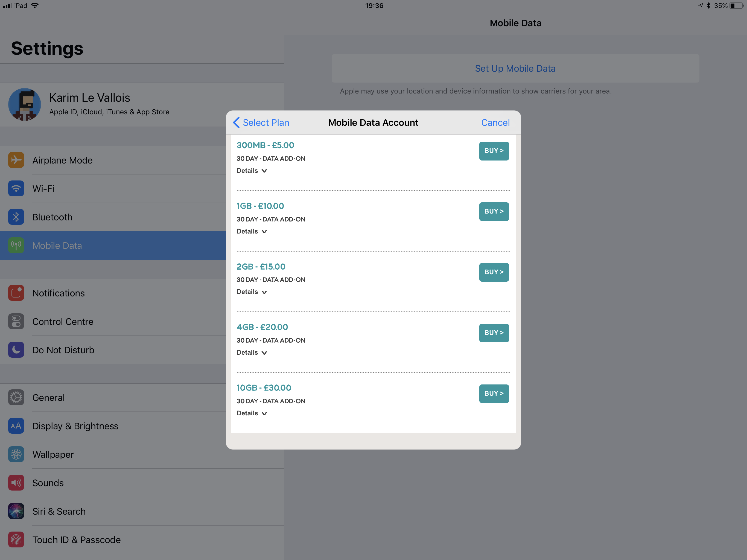Open Touch ID & Passcode settings
Image resolution: width=747 pixels, height=560 pixels.
[x=142, y=540]
